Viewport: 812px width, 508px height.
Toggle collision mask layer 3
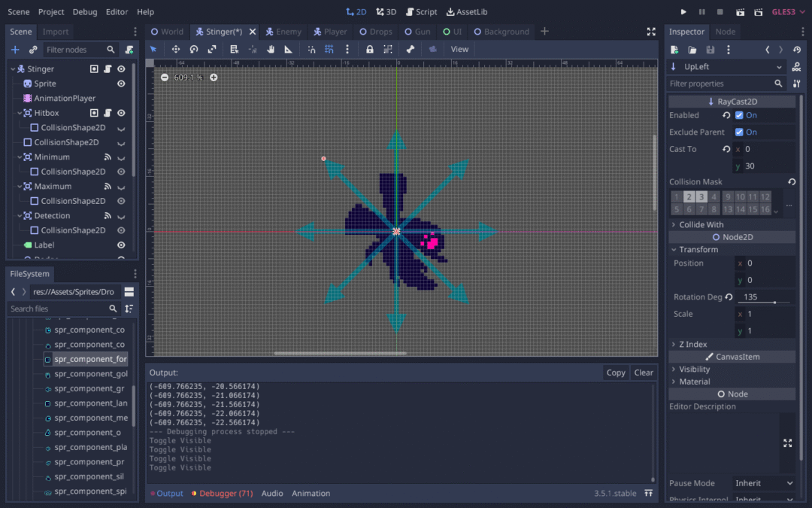point(701,197)
